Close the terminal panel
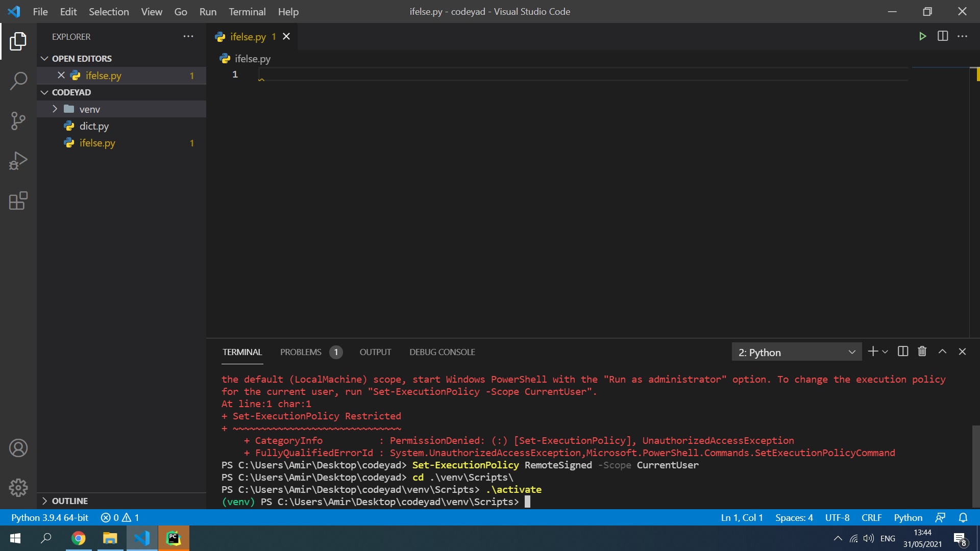The image size is (980, 551). [963, 352]
